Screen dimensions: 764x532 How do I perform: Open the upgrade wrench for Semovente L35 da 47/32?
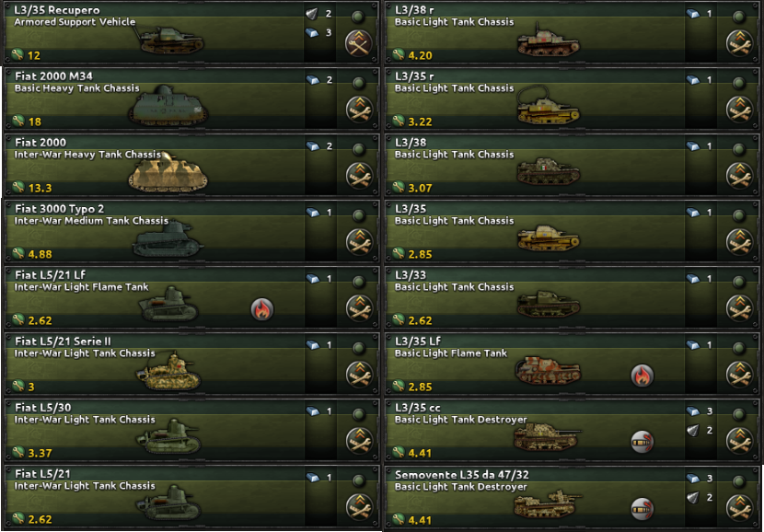click(740, 507)
